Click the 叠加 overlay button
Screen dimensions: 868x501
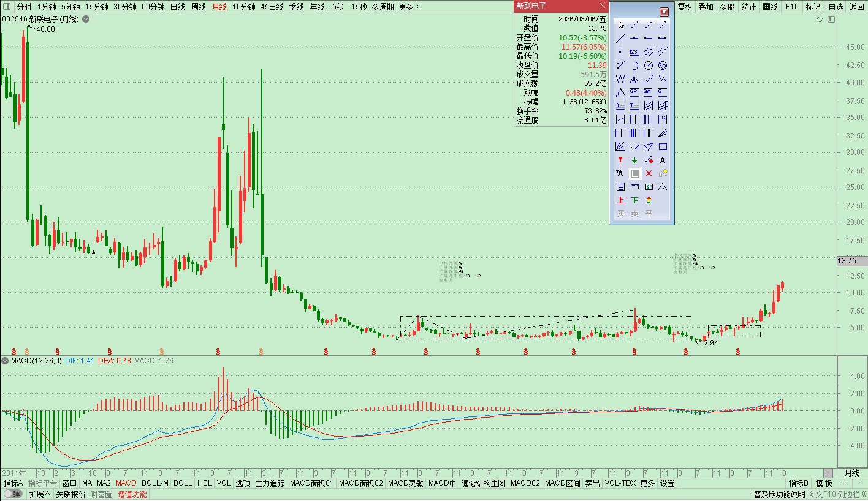(706, 7)
